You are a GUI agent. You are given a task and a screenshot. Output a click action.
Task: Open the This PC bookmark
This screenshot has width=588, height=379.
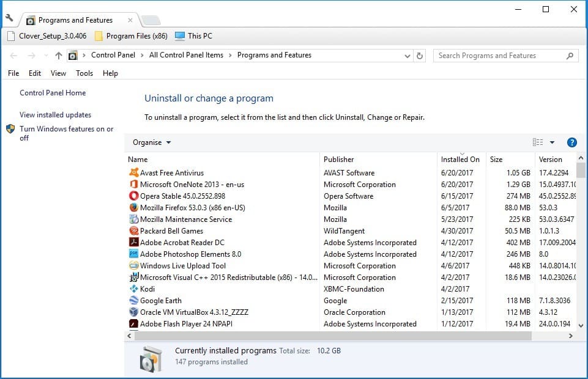point(194,36)
